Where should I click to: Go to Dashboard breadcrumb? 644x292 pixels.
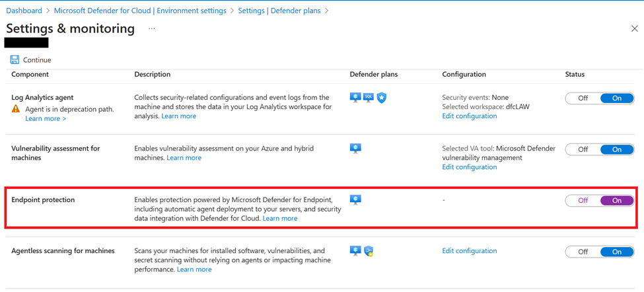(24, 11)
